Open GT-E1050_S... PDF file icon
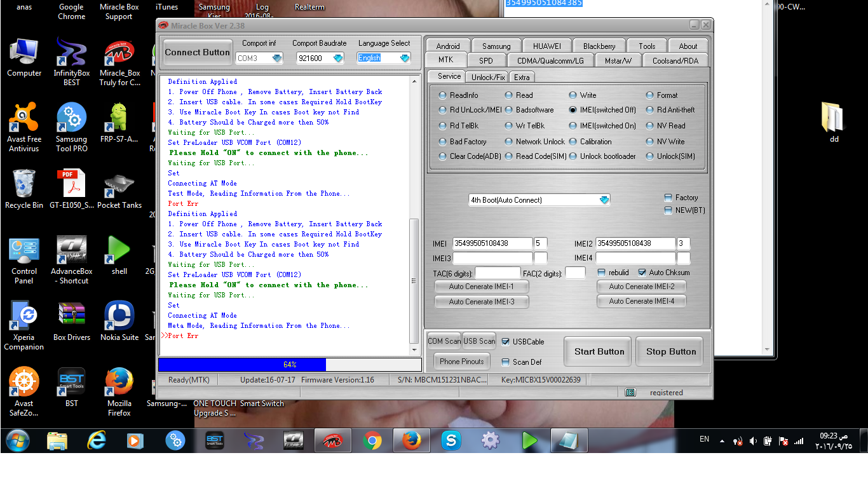 coord(71,189)
